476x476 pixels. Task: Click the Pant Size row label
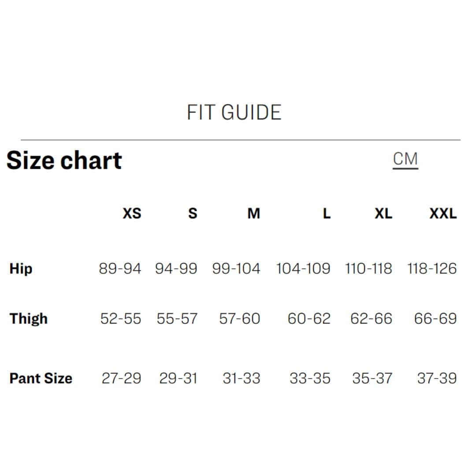click(x=41, y=378)
